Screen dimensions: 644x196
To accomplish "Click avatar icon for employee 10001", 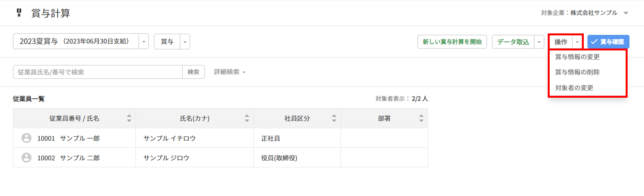I will (x=26, y=138).
